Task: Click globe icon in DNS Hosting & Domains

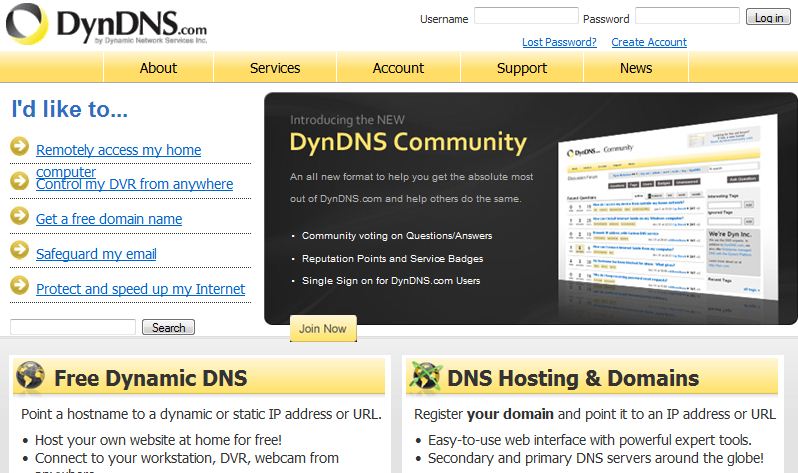Action: click(x=426, y=376)
